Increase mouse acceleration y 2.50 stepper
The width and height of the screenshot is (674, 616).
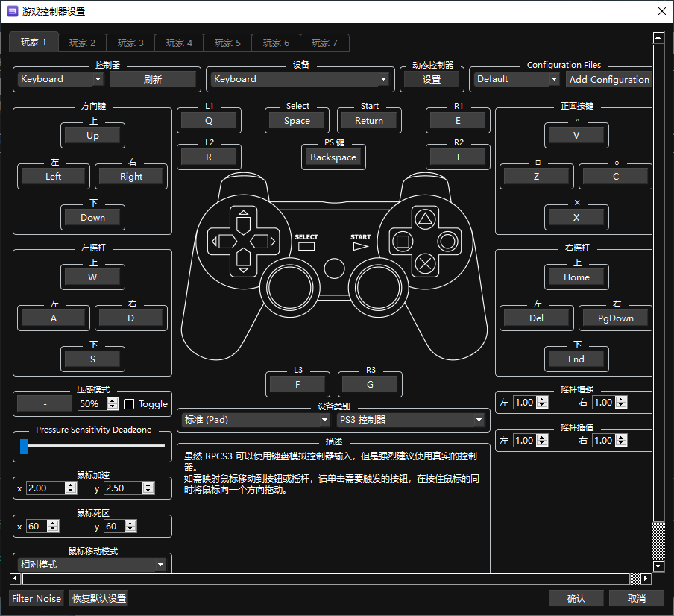pos(148,485)
